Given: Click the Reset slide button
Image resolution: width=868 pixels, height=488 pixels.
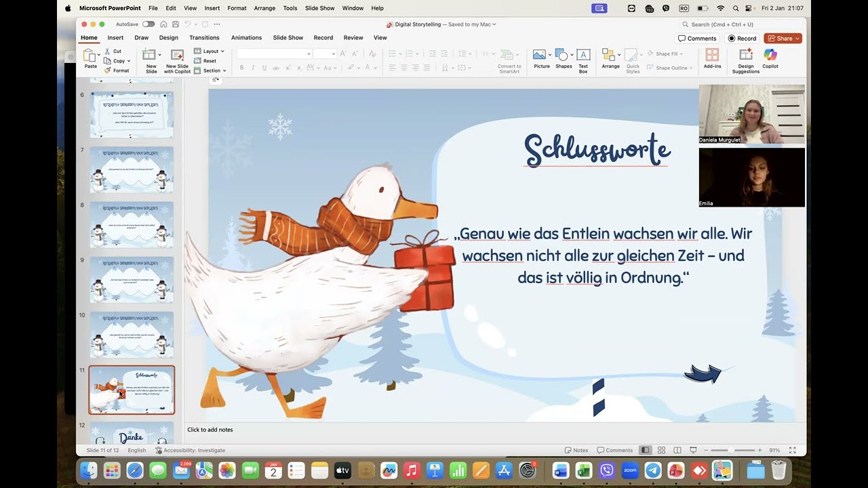Looking at the screenshot, I should [205, 61].
